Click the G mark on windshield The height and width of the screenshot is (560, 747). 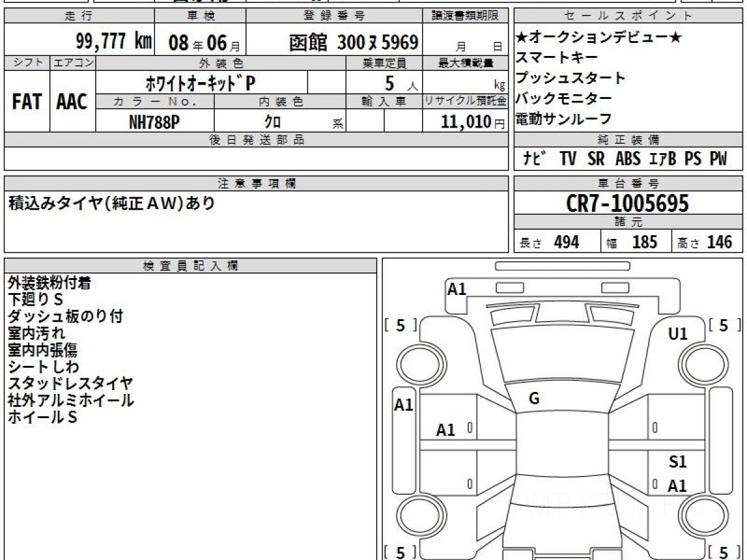pyautogui.click(x=534, y=399)
